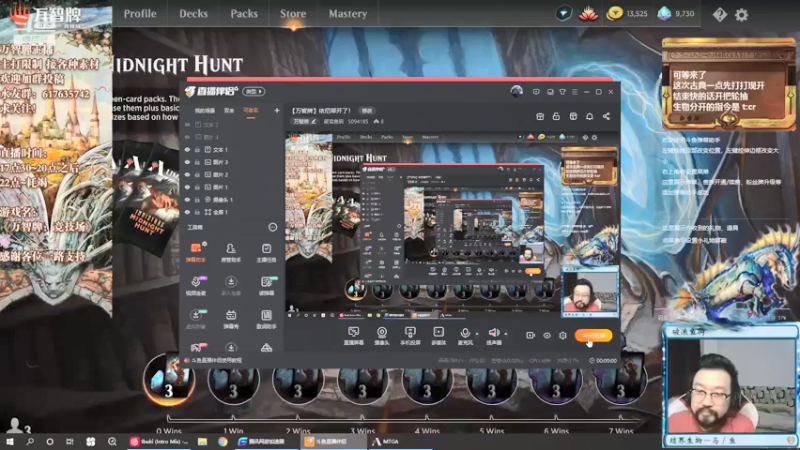Toggle the lock on the 文本 1 layer
Viewport: 800px width, 450px height.
197,149
